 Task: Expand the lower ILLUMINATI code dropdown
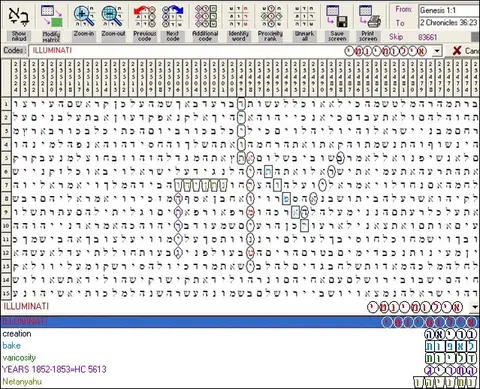[x=475, y=307]
